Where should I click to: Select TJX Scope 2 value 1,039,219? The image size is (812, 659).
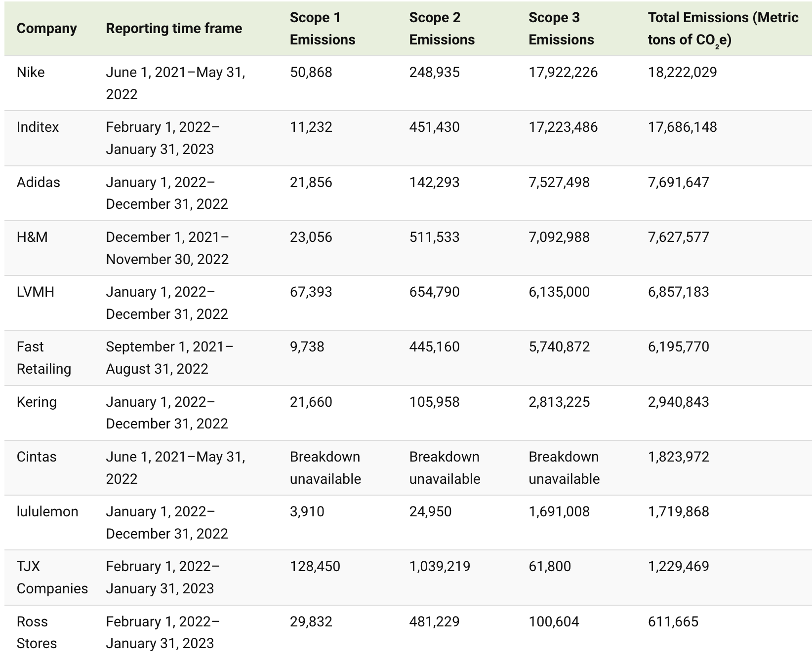[x=440, y=567]
